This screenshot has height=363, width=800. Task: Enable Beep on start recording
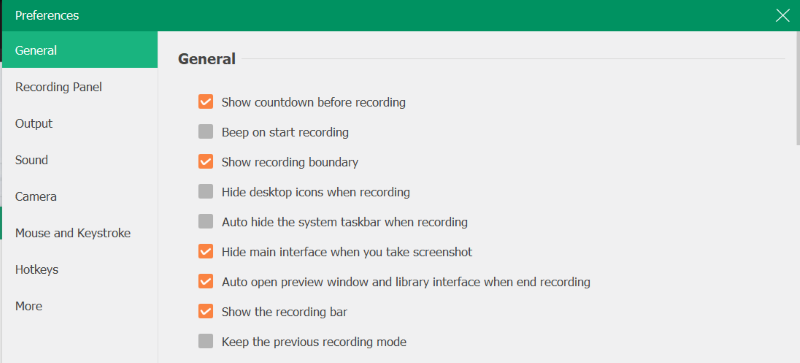tap(206, 132)
